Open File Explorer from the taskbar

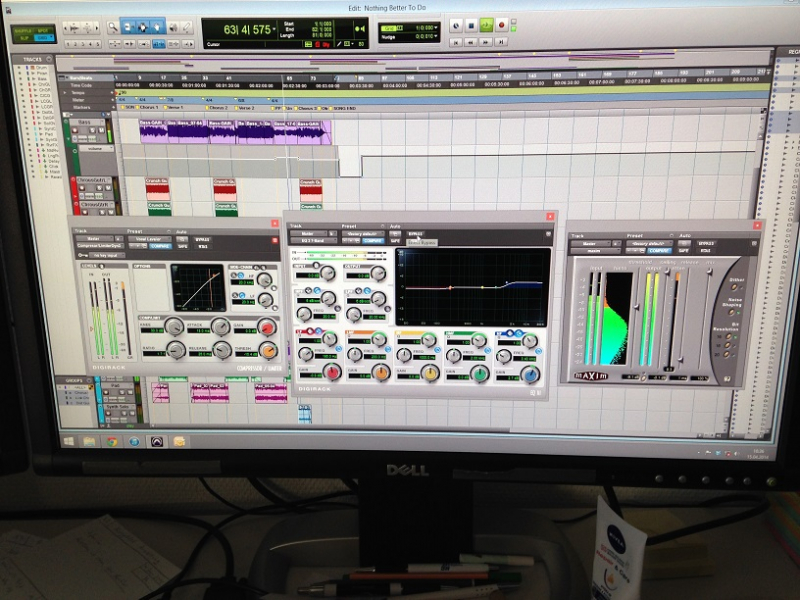click(x=89, y=441)
